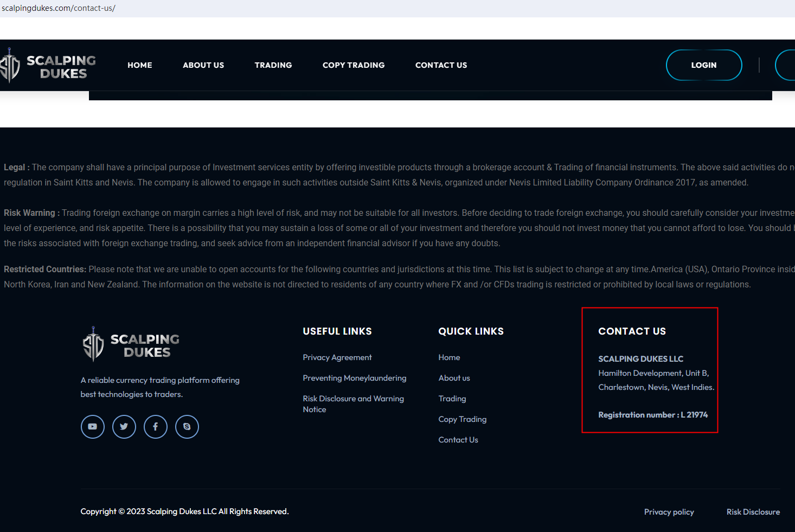Click the Charlestown, Nevis, West Indies line
This screenshot has height=532, width=795.
(656, 387)
